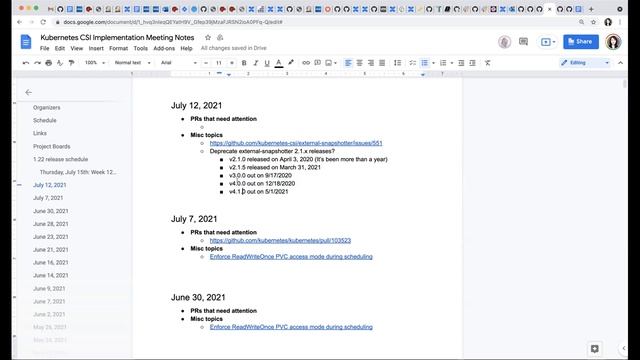Click the numbered list icon
The height and width of the screenshot is (360, 640).
[x=443, y=63]
